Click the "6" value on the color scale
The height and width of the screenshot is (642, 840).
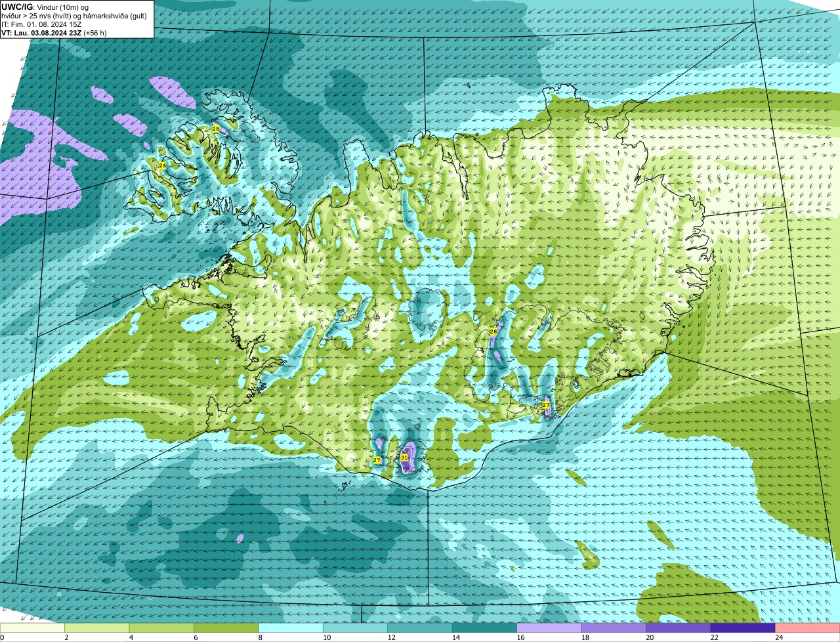[x=195, y=637]
